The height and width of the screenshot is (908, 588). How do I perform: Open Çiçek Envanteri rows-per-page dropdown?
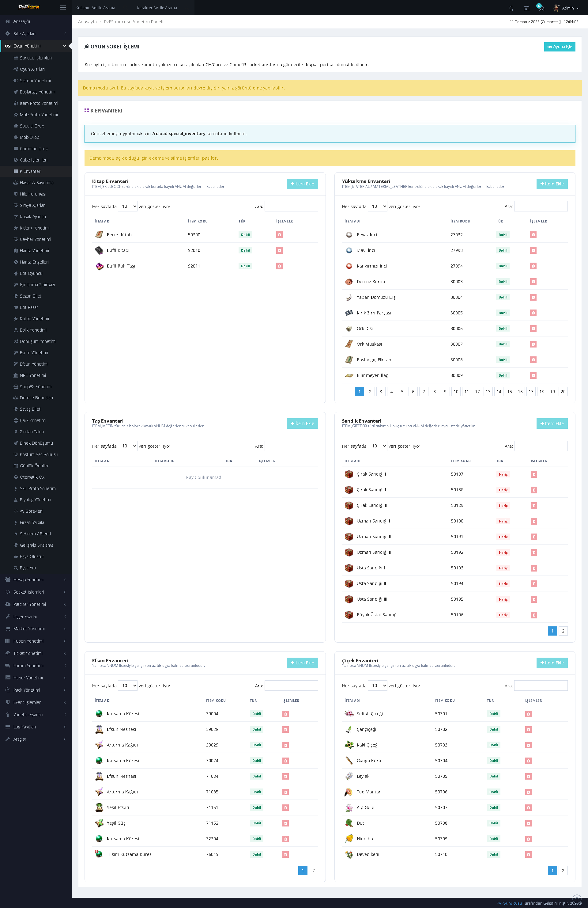pos(377,686)
